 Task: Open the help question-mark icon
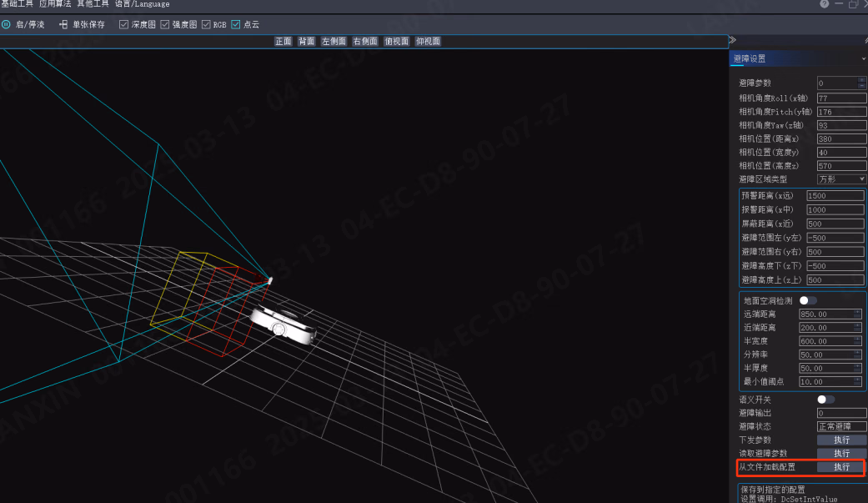825,4
